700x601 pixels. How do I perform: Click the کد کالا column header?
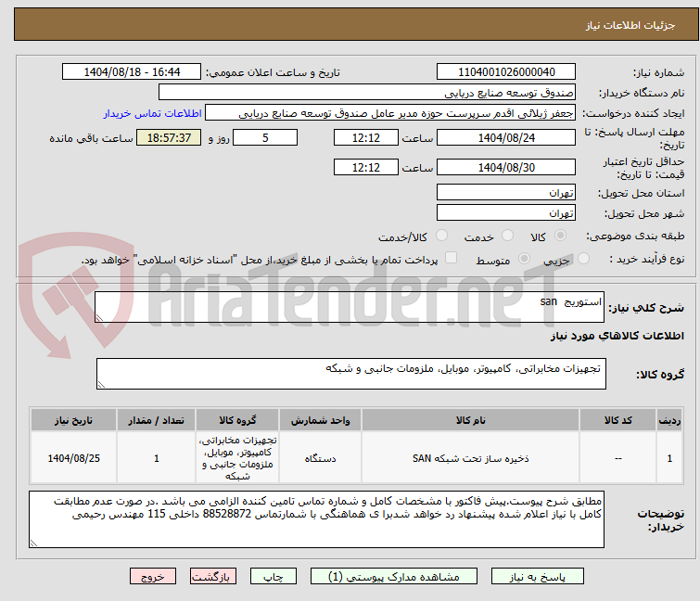(618, 420)
